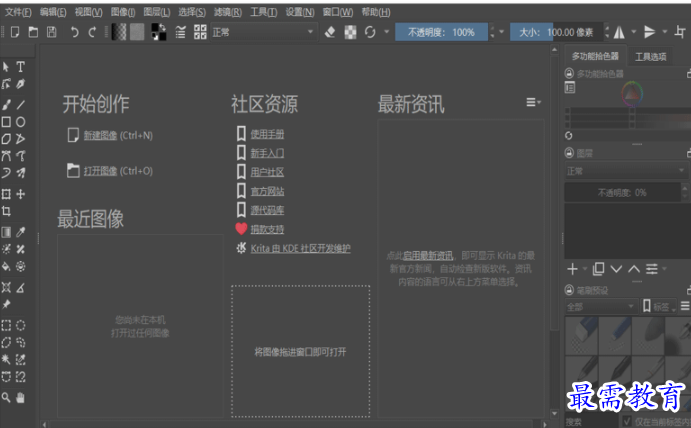Screen dimensions: 691x428
Task: Move layer down with chevron arrow
Action: [616, 269]
